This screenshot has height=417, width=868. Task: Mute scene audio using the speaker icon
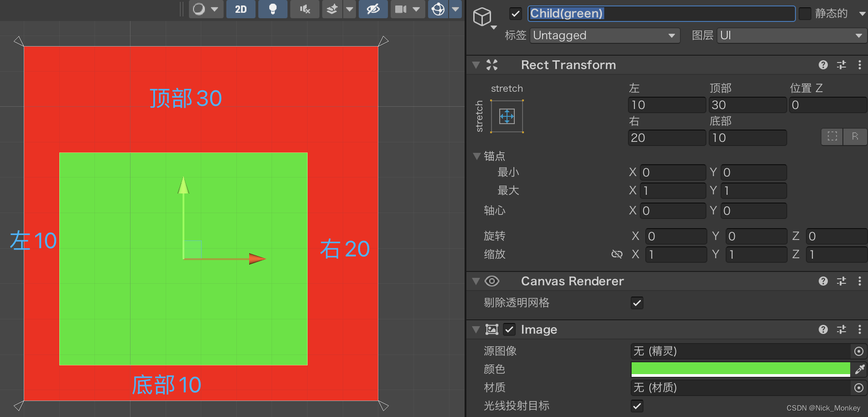tap(304, 9)
